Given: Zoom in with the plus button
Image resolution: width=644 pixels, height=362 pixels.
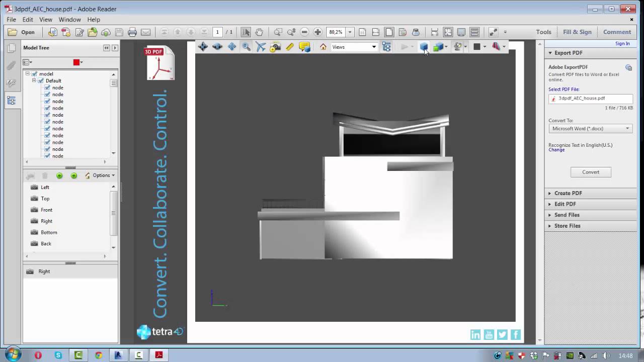Looking at the screenshot, I should coord(317,32).
